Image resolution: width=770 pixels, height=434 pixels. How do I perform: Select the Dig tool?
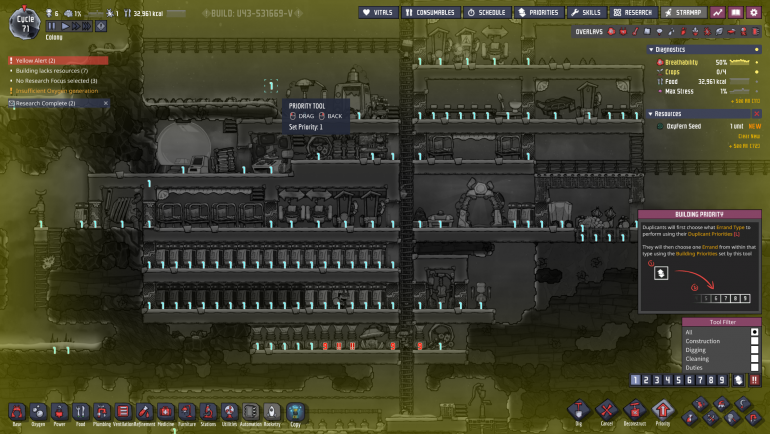578,410
